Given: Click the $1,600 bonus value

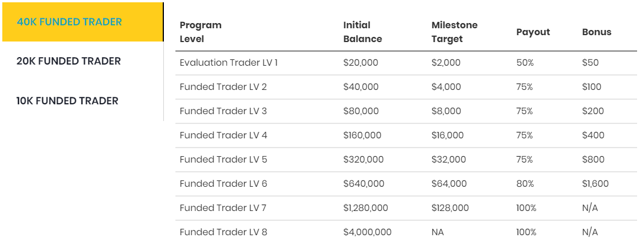Looking at the screenshot, I should pos(595,184).
